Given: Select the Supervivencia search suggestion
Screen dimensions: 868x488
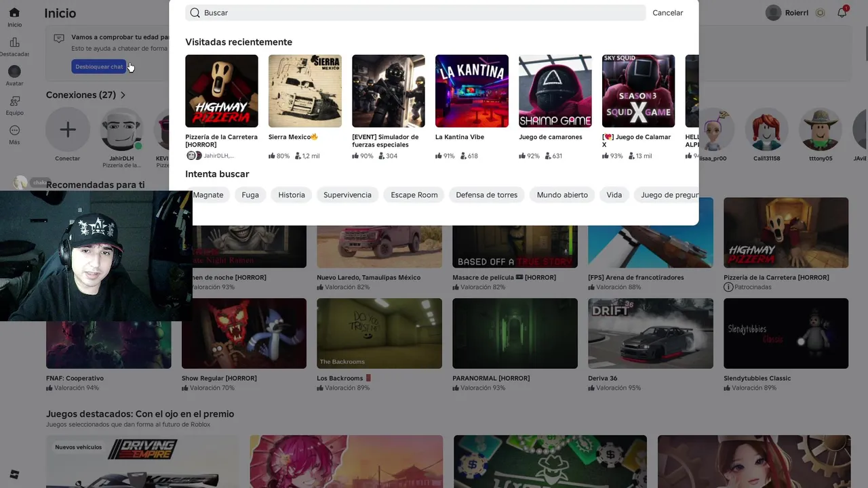Looking at the screenshot, I should 347,195.
